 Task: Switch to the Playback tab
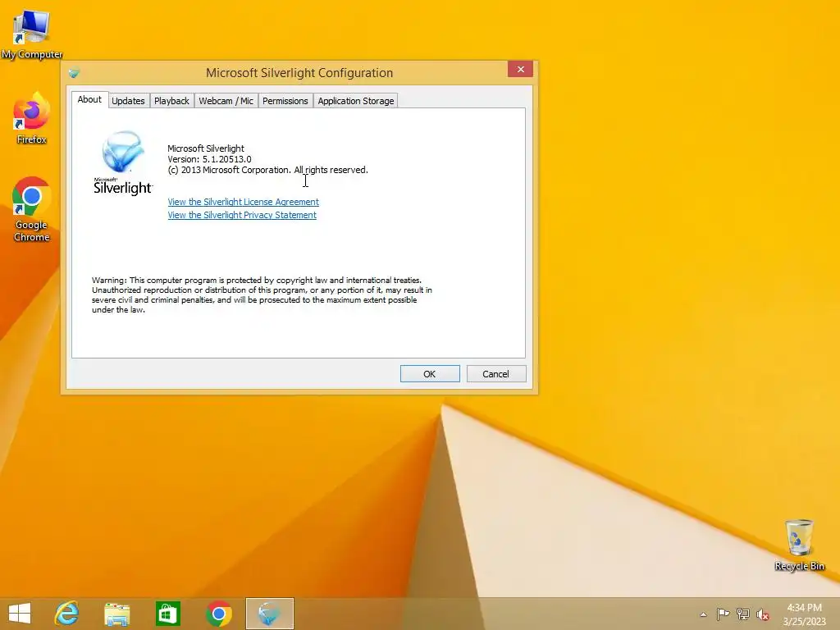171,101
